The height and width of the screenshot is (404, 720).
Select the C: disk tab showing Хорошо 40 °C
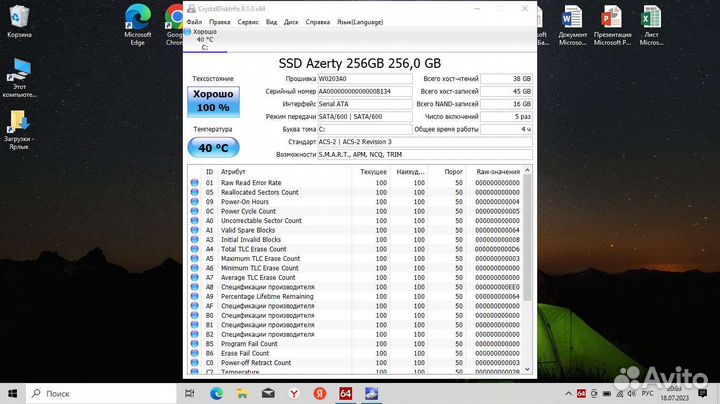click(x=205, y=39)
